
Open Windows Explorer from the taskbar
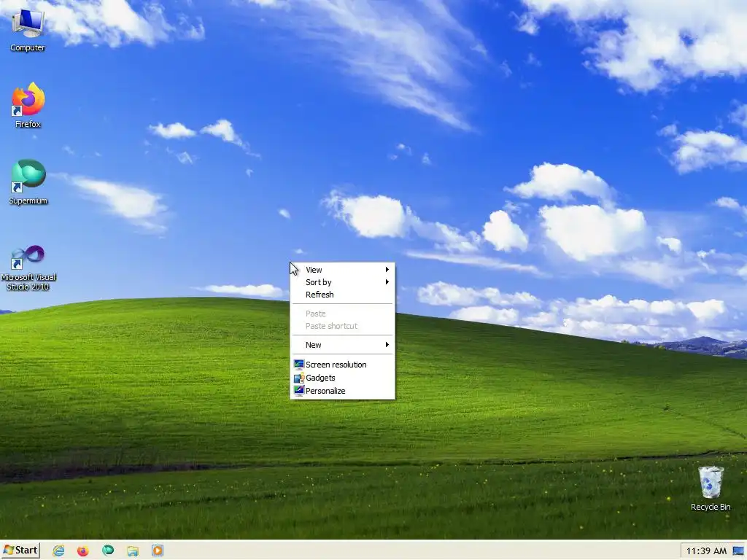click(133, 551)
